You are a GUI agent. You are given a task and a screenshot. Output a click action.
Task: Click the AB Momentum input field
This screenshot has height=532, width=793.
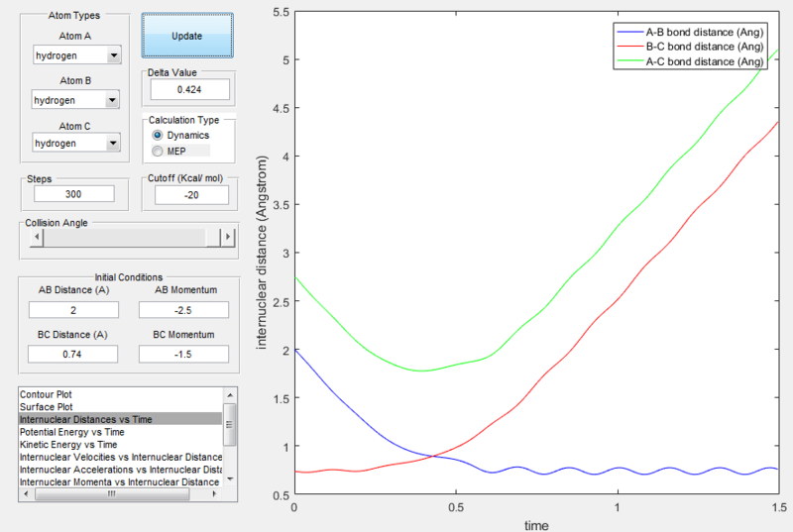183,310
